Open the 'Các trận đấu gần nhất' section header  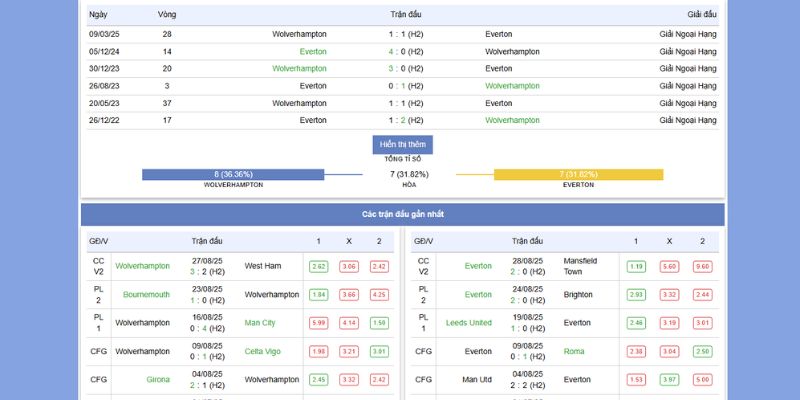[402, 215]
